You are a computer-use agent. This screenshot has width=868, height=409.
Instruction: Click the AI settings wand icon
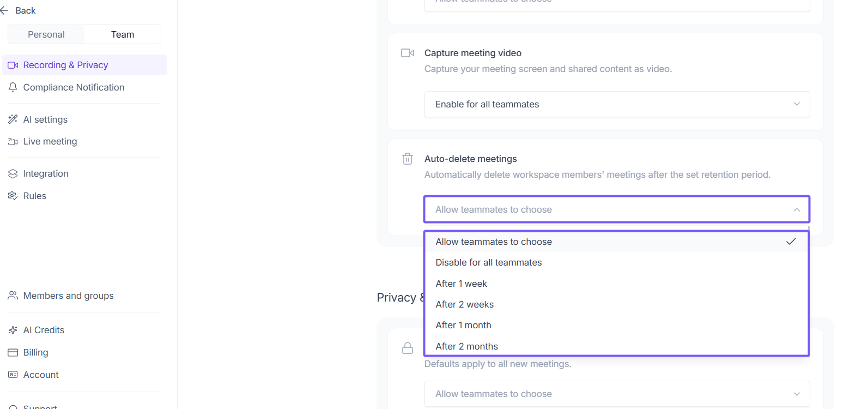pos(13,119)
